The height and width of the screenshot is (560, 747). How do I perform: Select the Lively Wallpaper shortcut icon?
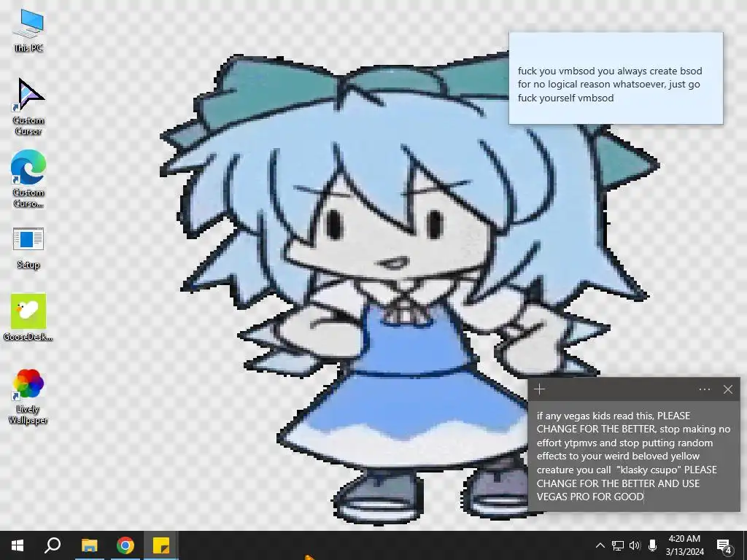click(x=28, y=396)
